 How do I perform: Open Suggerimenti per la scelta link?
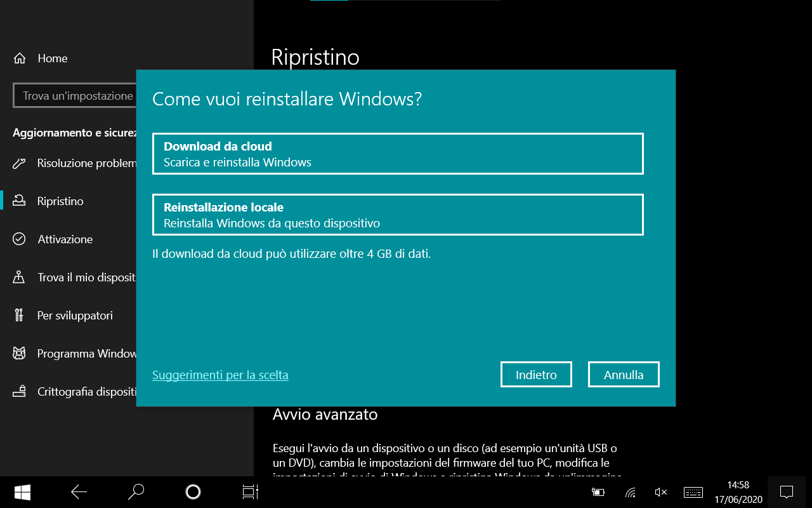(220, 375)
